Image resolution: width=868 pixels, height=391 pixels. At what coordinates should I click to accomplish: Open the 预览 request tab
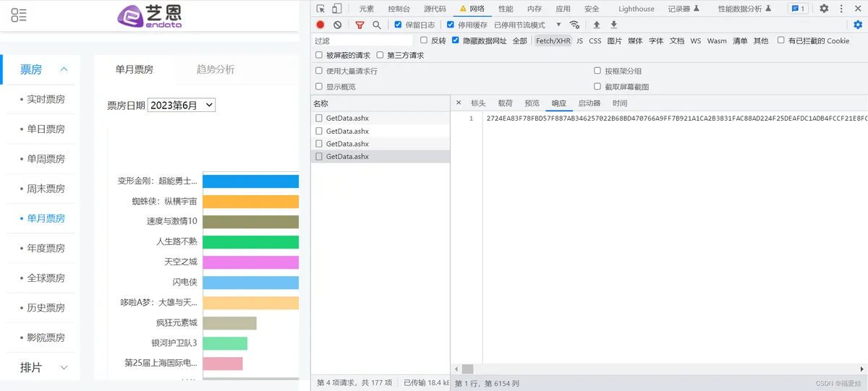[532, 103]
